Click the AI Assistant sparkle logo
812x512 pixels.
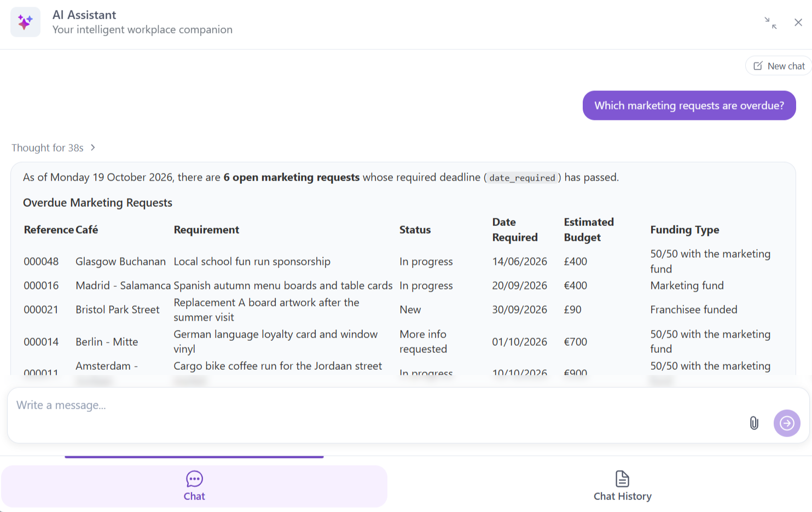click(x=25, y=22)
